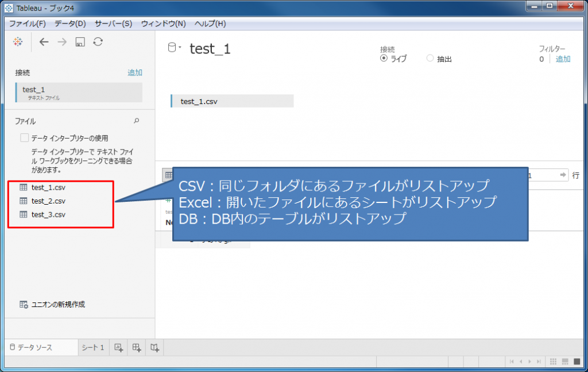Screen dimensions: 588x372
Task: Open the database icon dropdown next to test_1
Action: (173, 48)
